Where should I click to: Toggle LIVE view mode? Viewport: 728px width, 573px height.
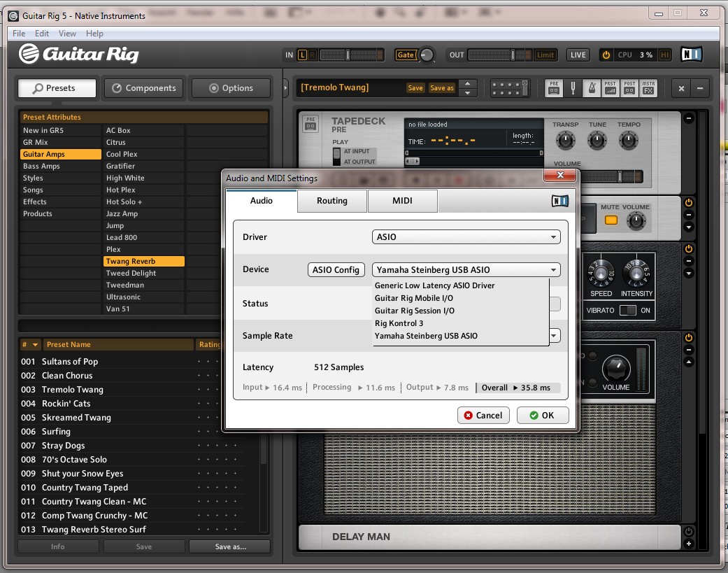(x=578, y=55)
